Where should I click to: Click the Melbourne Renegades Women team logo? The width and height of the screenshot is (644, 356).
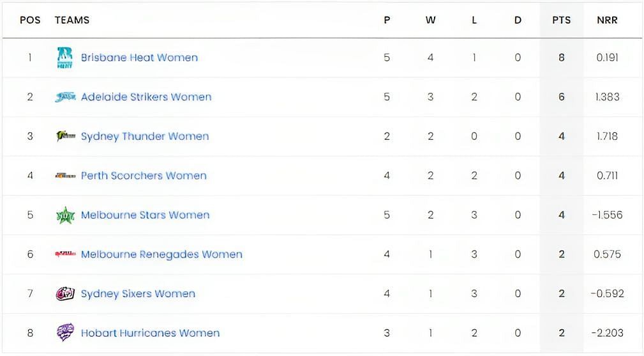pyautogui.click(x=65, y=254)
